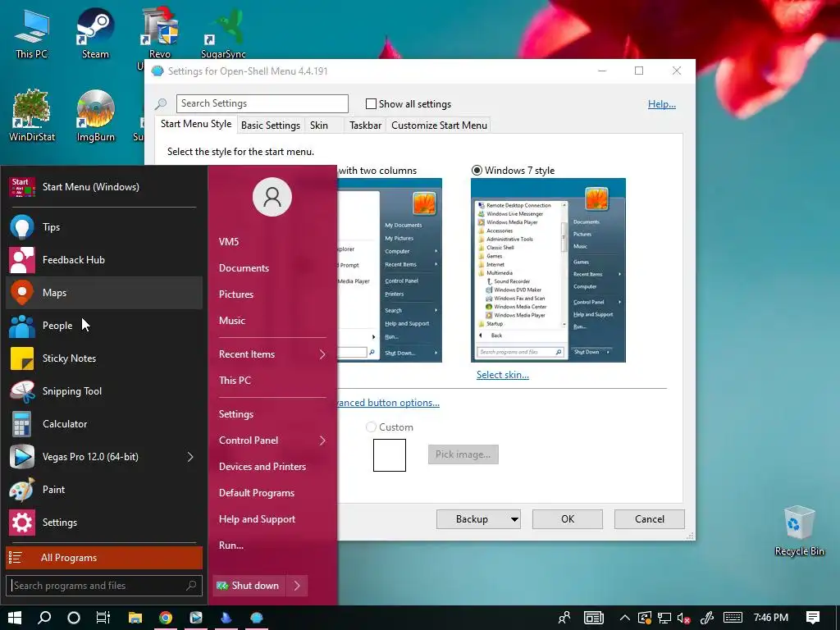Screen dimensions: 840x630
Task: Click the 7:46 PM taskbar clock
Action: [x=770, y=618]
